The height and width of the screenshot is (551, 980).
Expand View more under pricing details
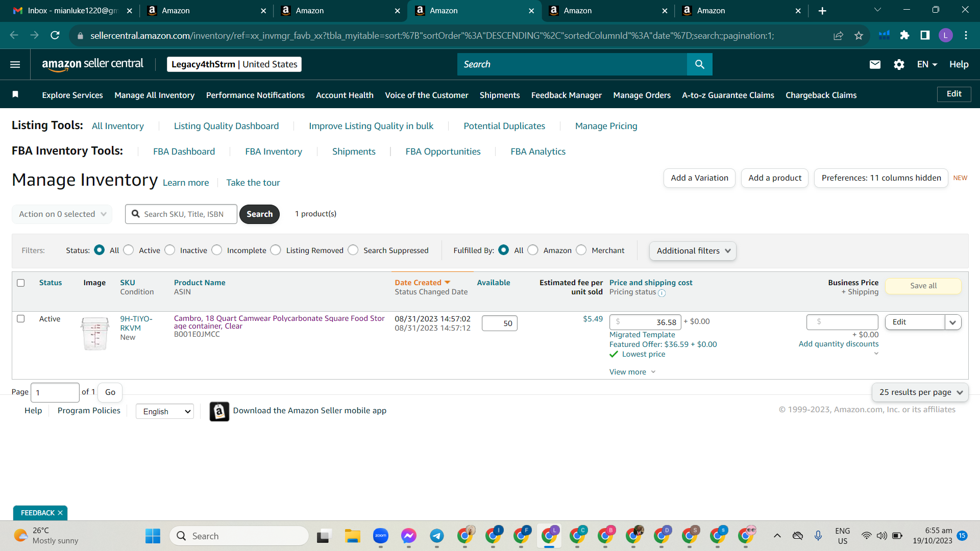pyautogui.click(x=632, y=372)
